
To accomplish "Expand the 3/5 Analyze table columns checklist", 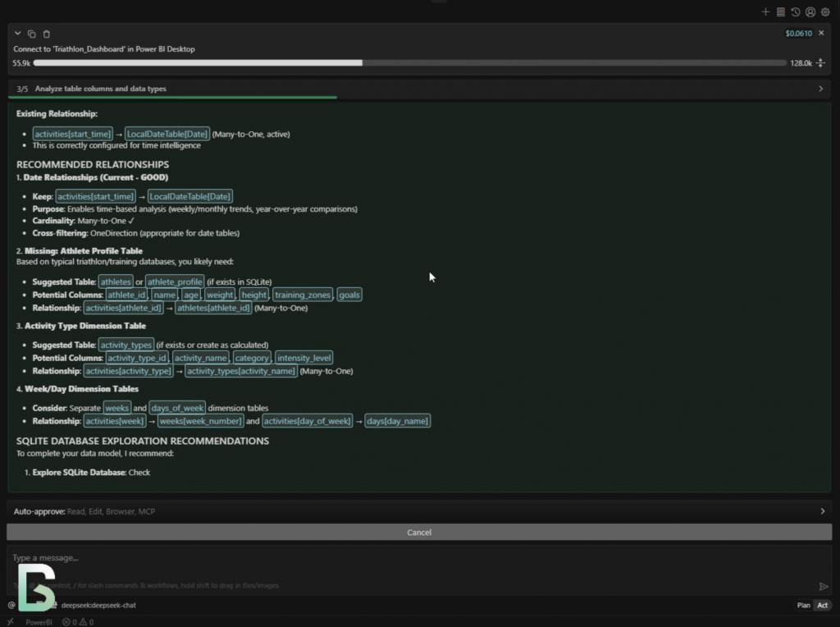I will tap(821, 89).
